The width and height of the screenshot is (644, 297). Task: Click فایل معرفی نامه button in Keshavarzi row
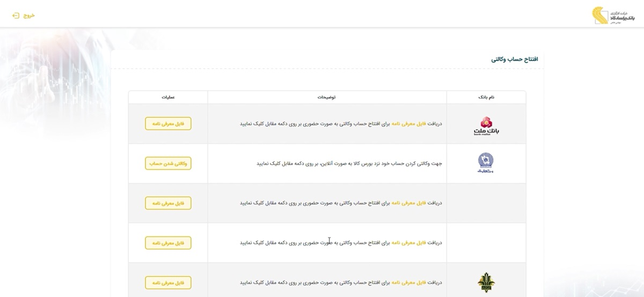tap(168, 283)
